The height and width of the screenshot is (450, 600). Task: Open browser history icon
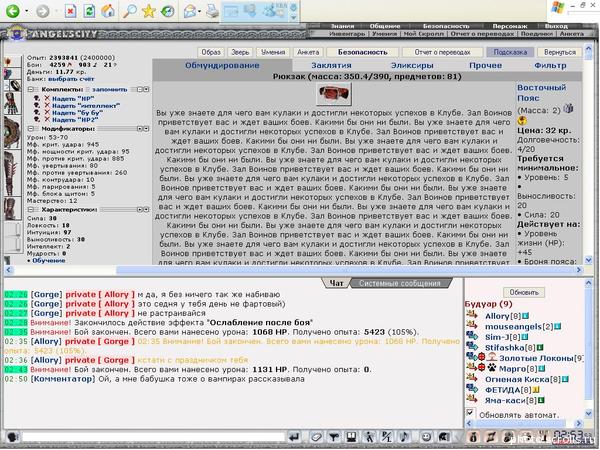coord(167,11)
